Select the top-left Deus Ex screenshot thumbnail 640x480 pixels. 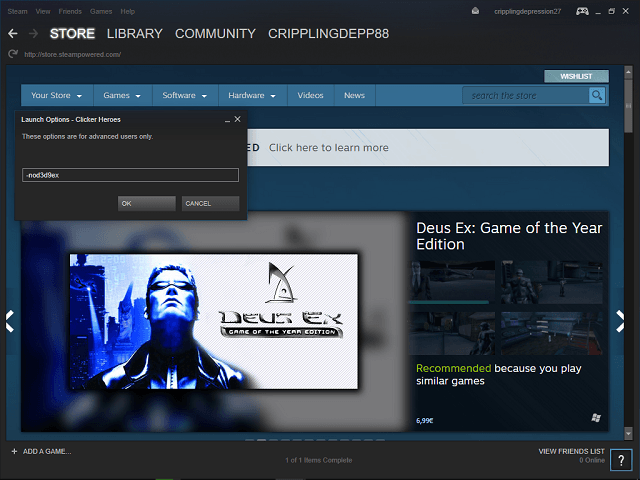point(452,282)
